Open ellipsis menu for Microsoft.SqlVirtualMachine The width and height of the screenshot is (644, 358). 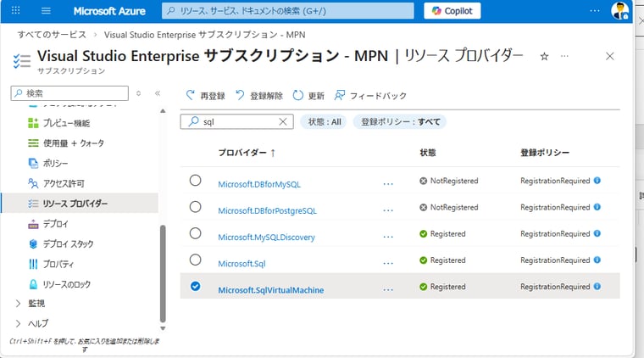pyautogui.click(x=388, y=290)
